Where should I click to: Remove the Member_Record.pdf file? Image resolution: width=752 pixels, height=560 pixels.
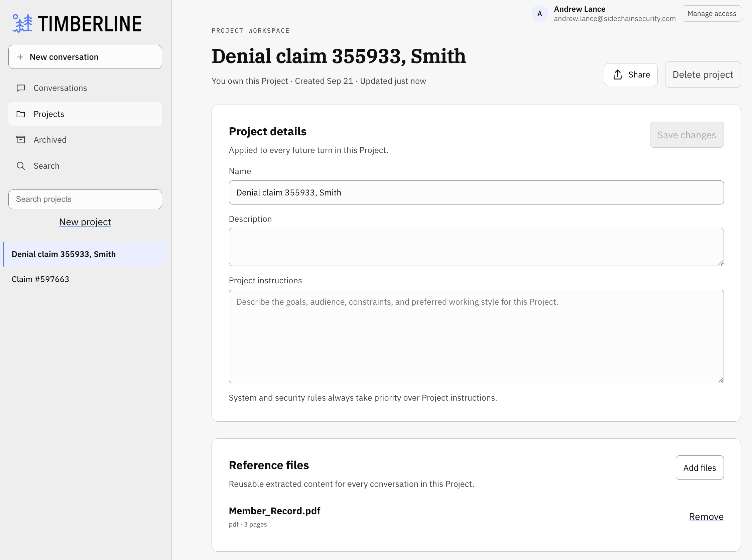tap(706, 517)
